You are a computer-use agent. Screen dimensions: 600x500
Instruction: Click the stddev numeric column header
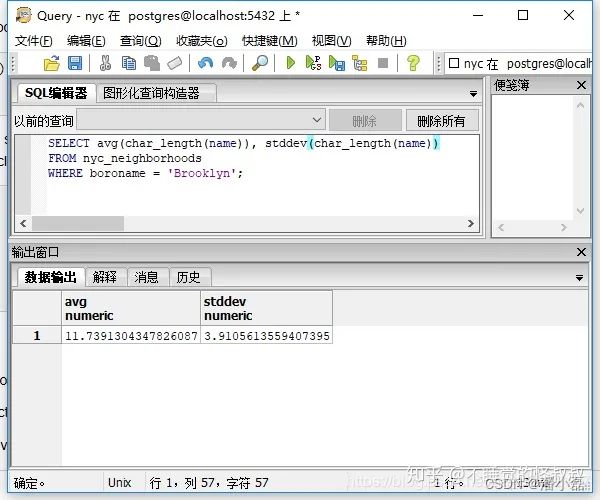pos(266,308)
